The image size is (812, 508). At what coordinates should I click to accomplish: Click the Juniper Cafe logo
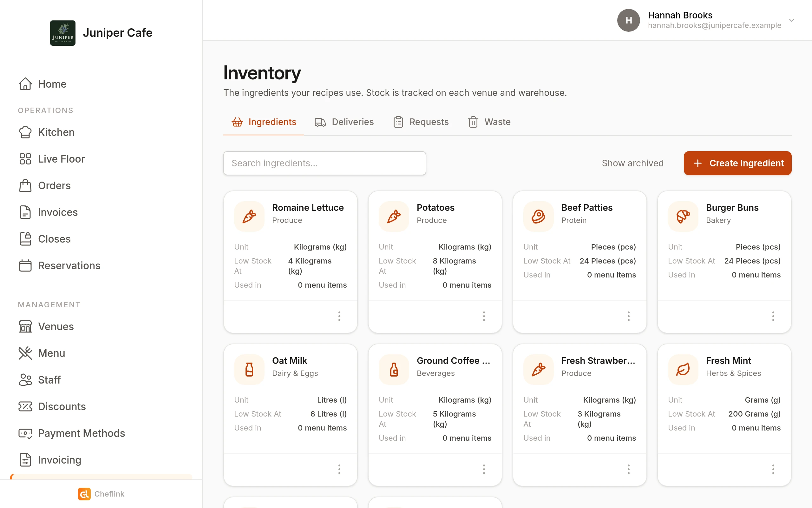pyautogui.click(x=63, y=33)
